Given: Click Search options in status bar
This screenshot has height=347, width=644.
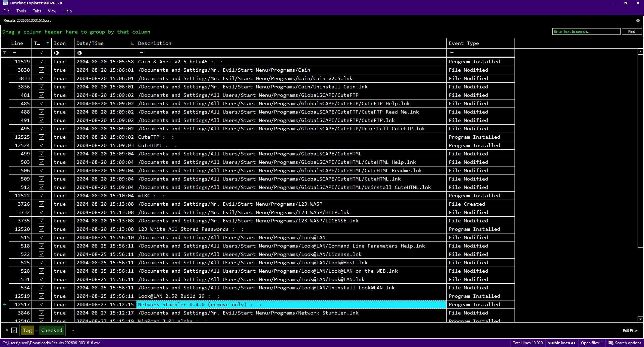Looking at the screenshot, I should 628,343.
